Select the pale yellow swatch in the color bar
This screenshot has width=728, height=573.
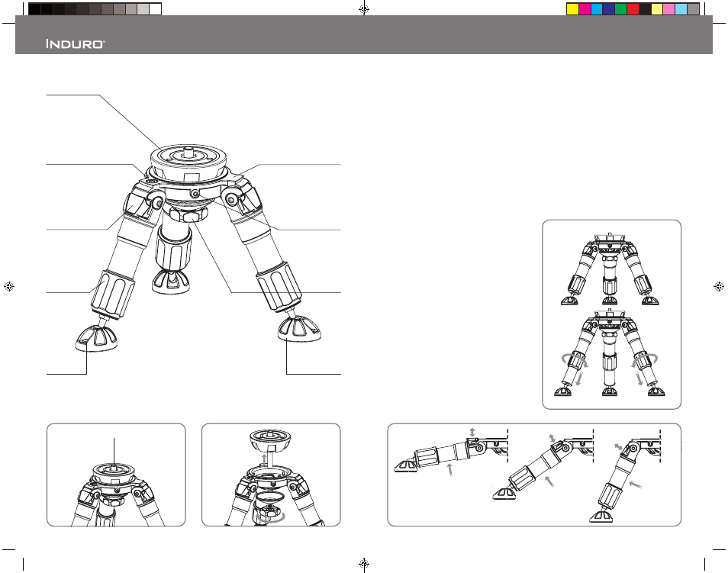[x=657, y=9]
